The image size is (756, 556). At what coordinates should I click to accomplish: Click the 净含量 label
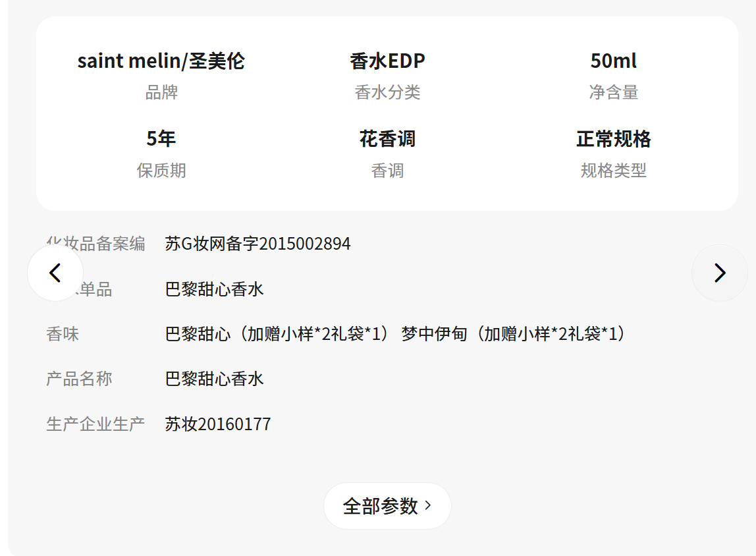613,92
